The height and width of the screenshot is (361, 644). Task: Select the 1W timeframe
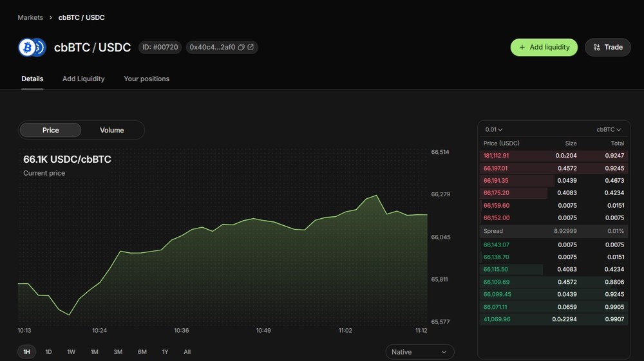[71, 351]
